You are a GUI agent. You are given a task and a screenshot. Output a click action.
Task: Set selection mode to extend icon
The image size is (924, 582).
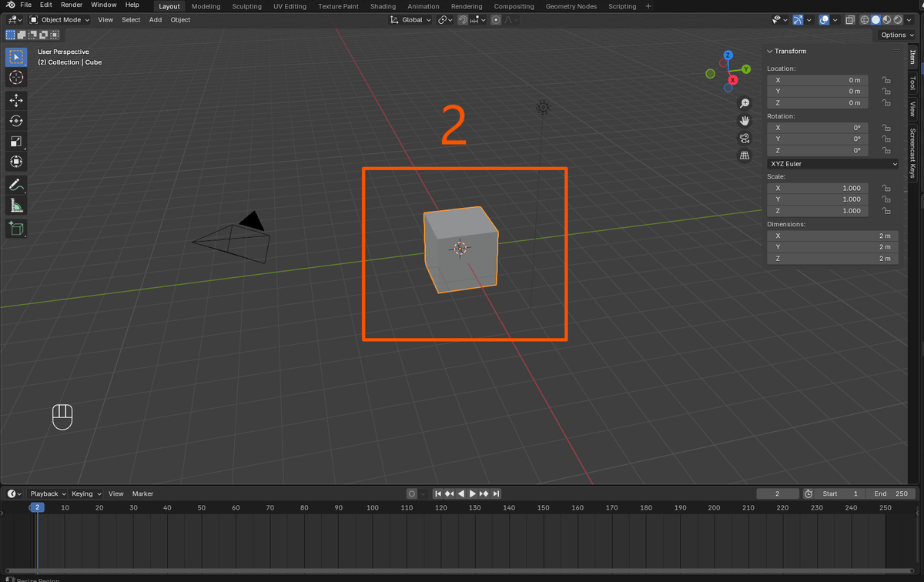pyautogui.click(x=22, y=35)
